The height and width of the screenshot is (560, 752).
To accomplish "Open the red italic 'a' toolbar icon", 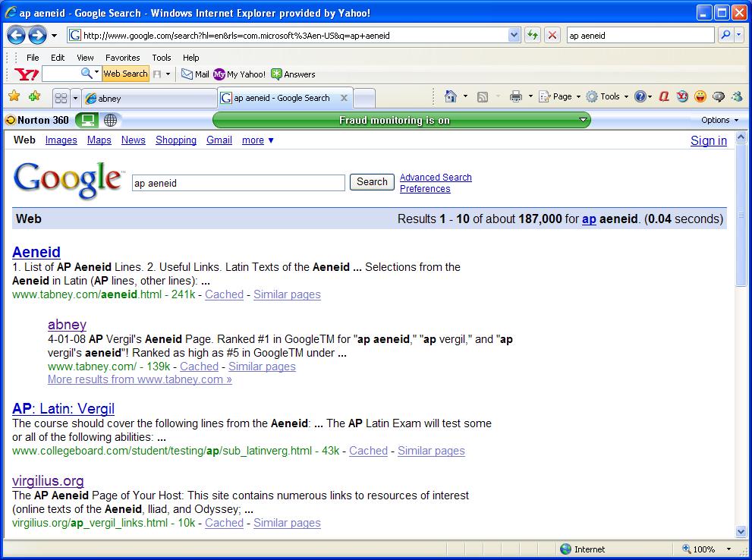I will [664, 97].
